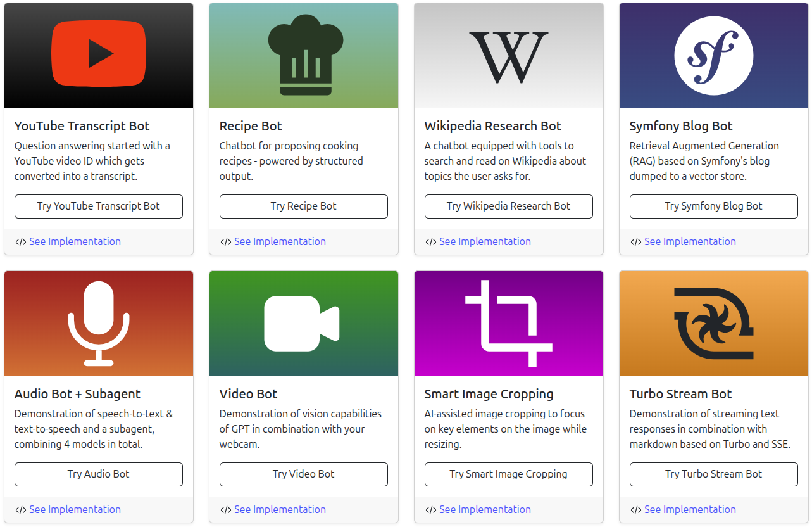Launch Try Recipe Bot
The image size is (812, 527).
[304, 206]
